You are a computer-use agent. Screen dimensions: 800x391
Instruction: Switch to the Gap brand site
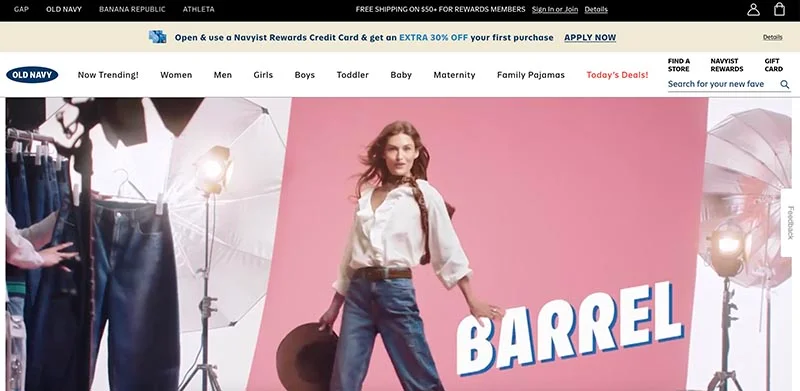pos(21,9)
